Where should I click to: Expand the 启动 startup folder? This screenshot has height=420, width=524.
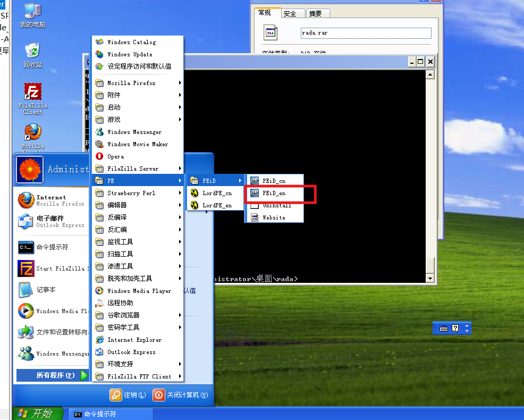tap(138, 107)
